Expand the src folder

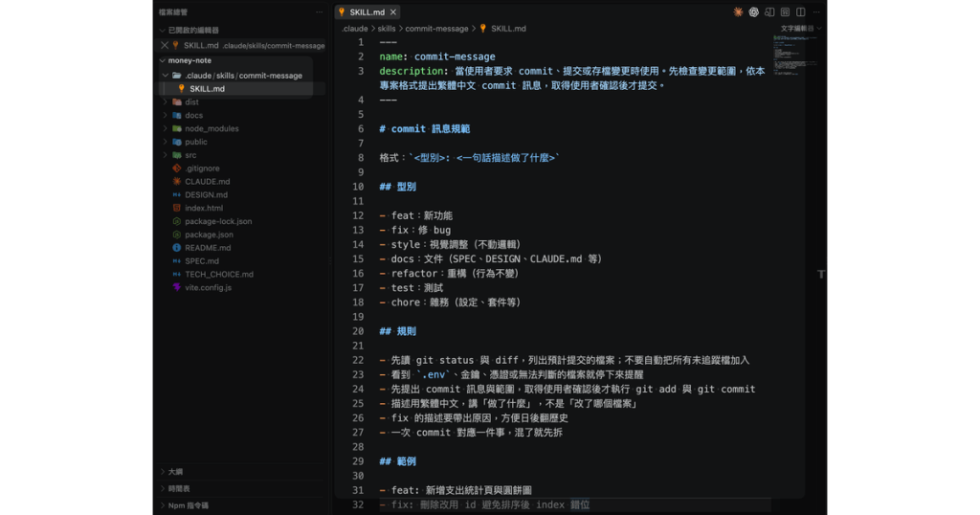tap(166, 155)
